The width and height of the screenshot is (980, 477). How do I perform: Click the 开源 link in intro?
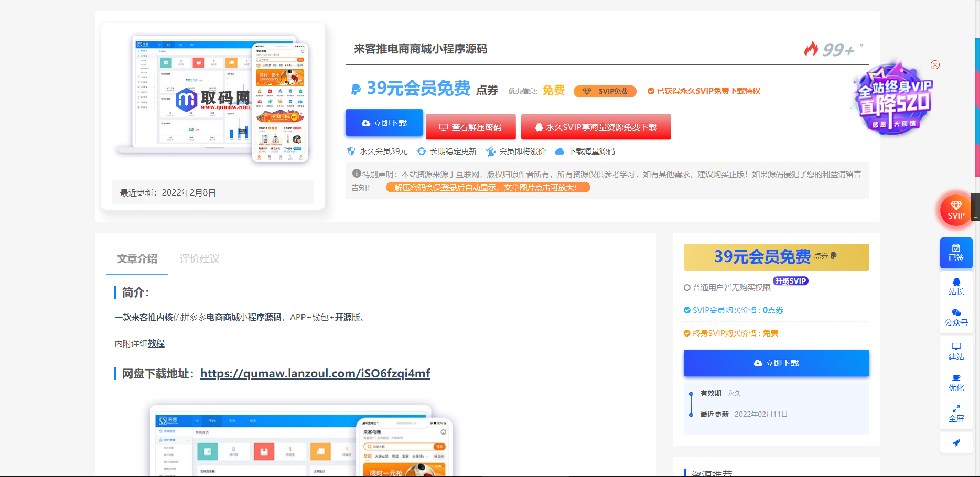point(343,317)
